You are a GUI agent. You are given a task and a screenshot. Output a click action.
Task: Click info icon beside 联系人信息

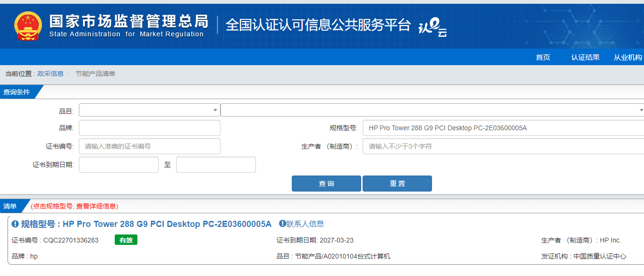282,224
